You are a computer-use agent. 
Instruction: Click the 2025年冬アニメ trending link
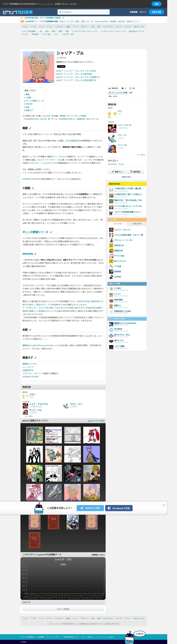pyautogui.click(x=31, y=22)
